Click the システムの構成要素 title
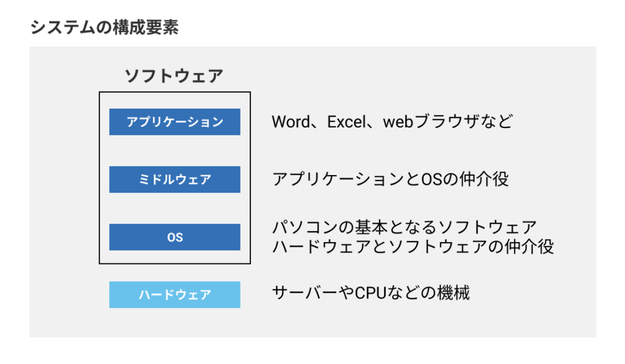This screenshot has width=625, height=364. (104, 27)
